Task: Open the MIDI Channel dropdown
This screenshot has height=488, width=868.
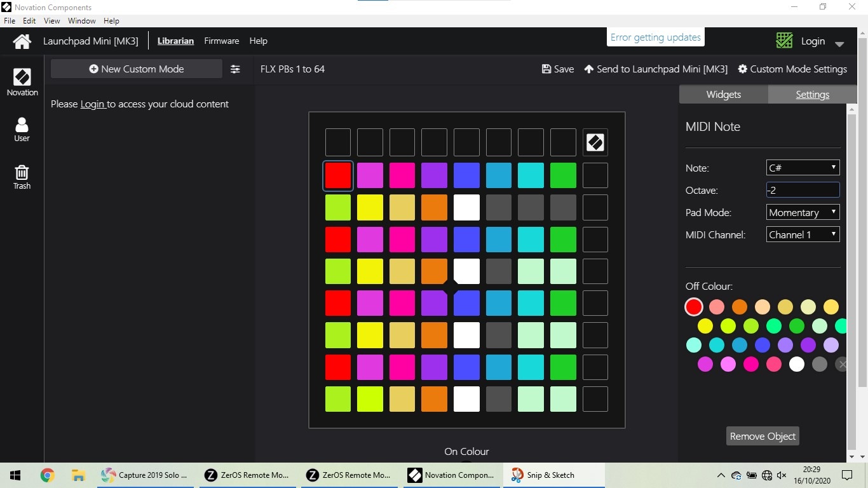Action: pyautogui.click(x=803, y=234)
